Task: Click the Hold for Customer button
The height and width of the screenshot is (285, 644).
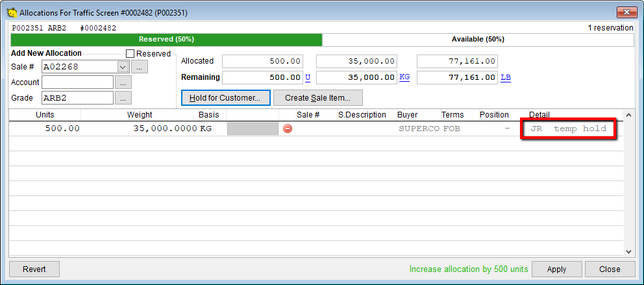Action: point(225,98)
